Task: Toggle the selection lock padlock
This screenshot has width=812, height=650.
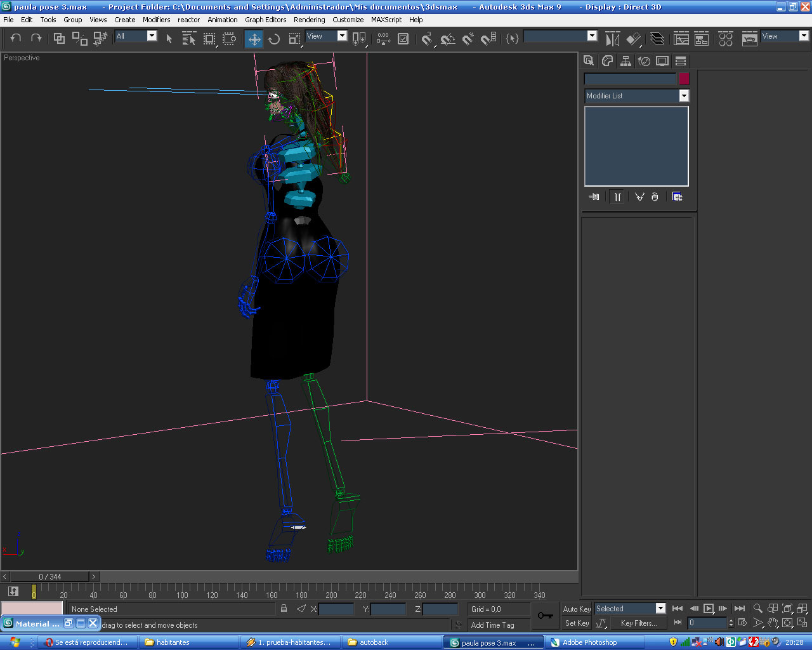Action: 284,609
